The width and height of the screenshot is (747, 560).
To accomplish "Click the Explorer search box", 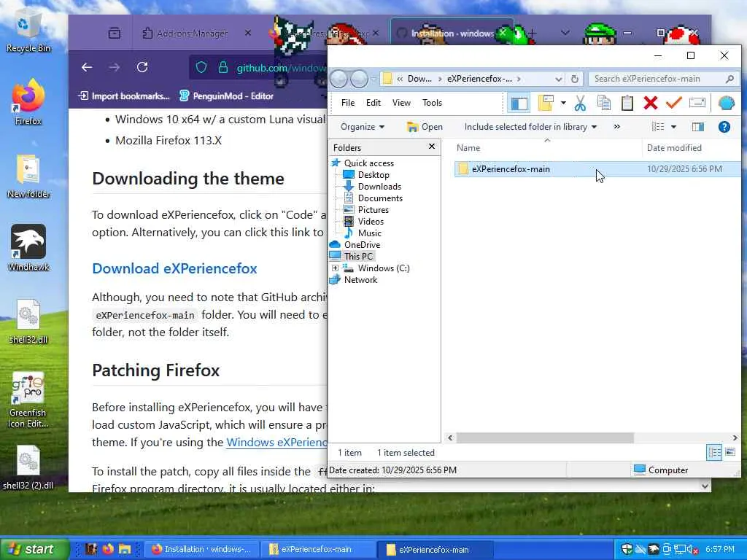I will [x=663, y=79].
